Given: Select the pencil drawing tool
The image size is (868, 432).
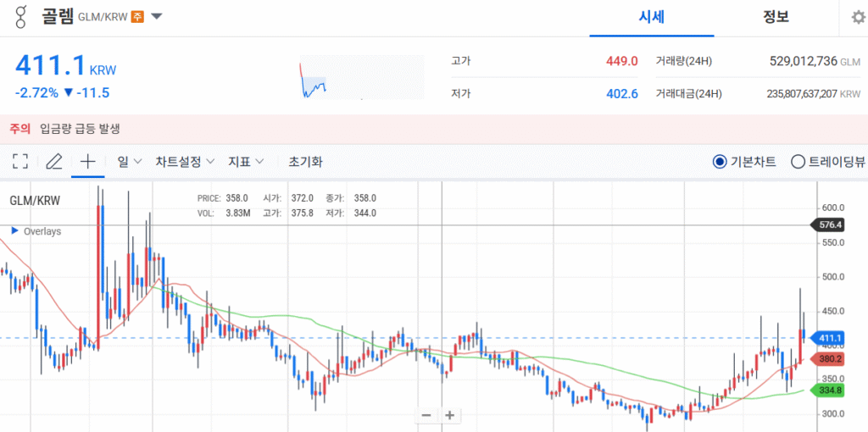Looking at the screenshot, I should click(x=54, y=161).
